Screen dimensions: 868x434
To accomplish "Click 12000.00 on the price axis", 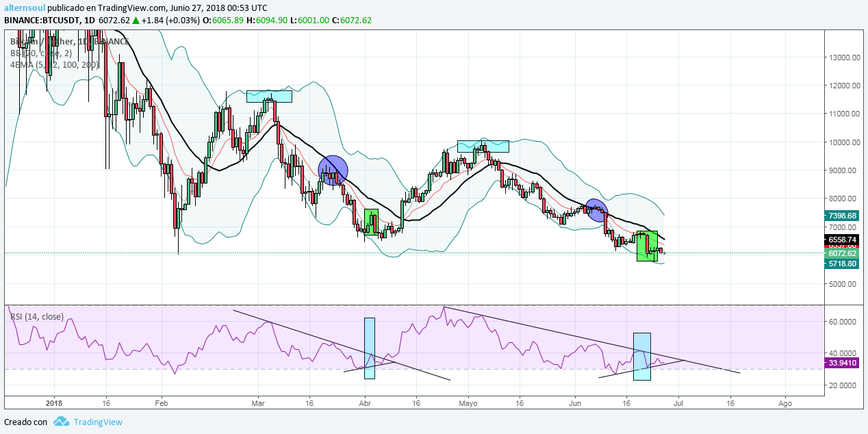I will point(843,86).
